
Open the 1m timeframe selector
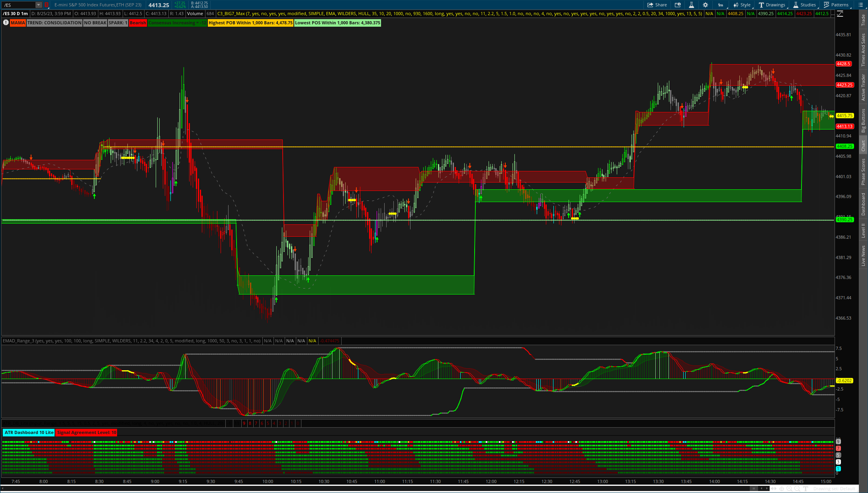click(721, 5)
